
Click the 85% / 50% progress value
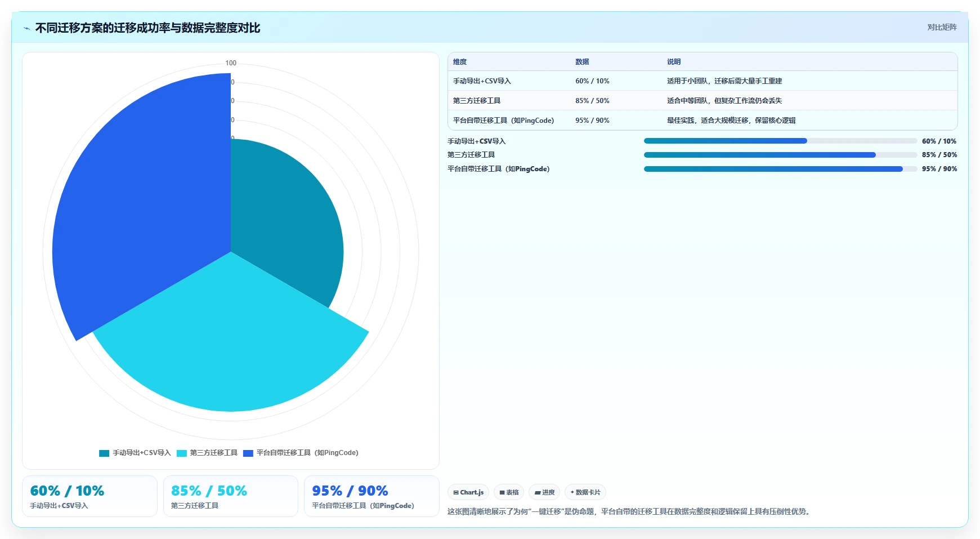point(939,155)
